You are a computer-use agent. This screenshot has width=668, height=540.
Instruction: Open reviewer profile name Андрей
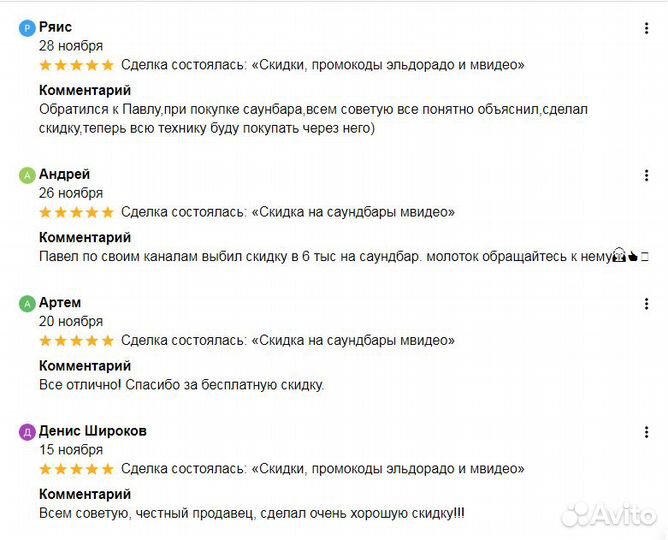coord(64,174)
